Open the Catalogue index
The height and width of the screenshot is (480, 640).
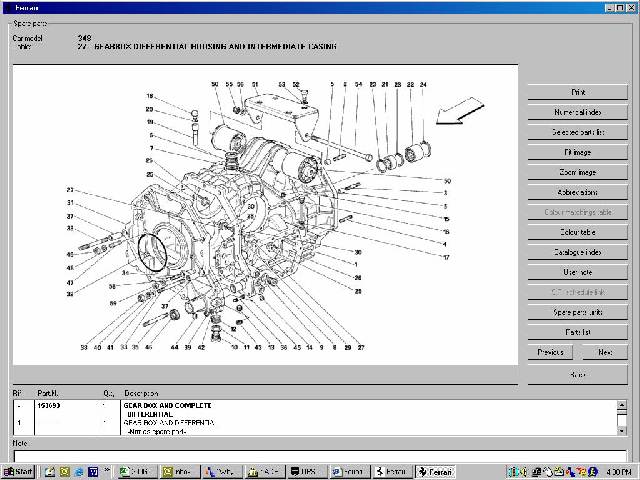tap(578, 252)
